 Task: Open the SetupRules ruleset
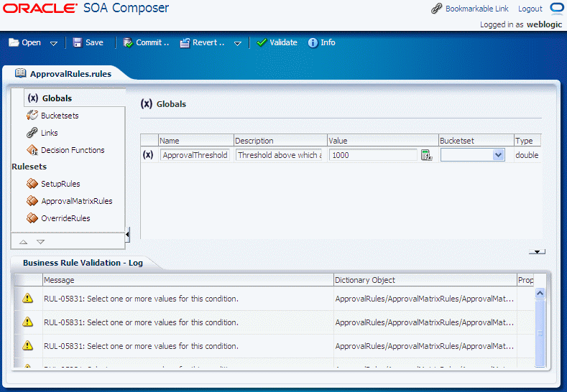click(60, 184)
